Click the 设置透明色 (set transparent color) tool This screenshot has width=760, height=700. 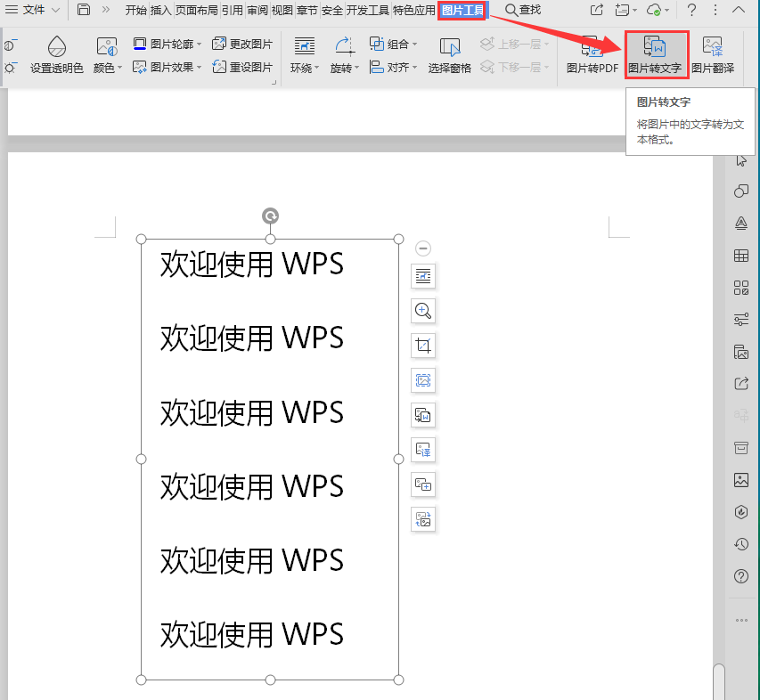tap(57, 55)
